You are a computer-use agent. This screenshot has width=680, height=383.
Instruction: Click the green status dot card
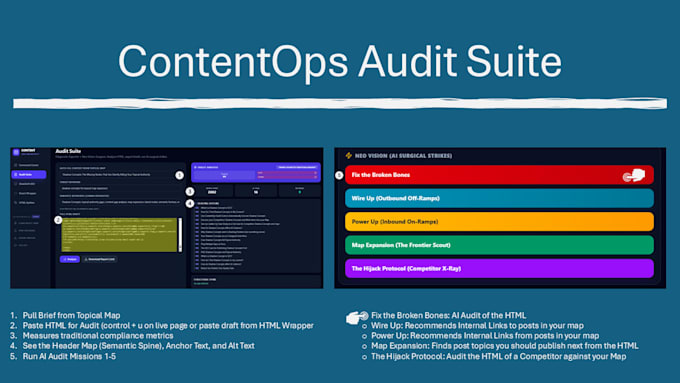pos(300,191)
